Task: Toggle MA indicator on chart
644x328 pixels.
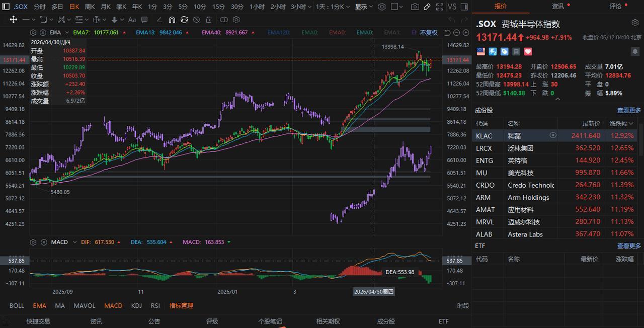Action: (60, 305)
